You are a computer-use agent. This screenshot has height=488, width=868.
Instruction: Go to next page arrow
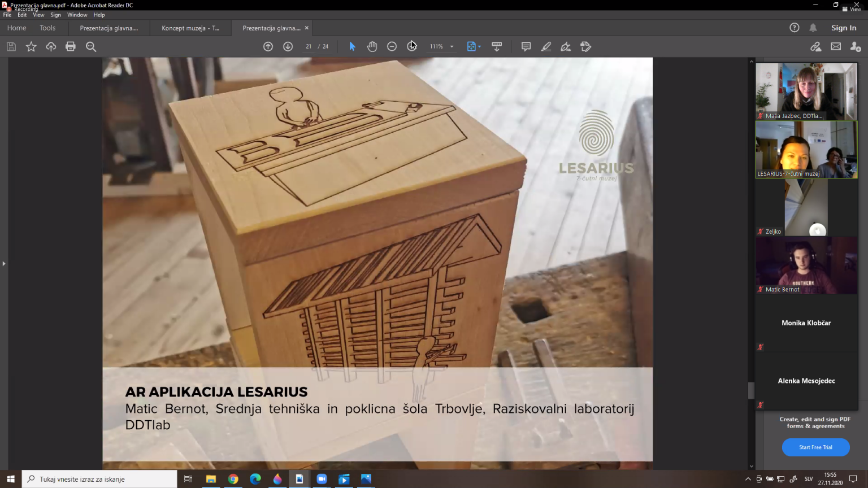coord(288,46)
